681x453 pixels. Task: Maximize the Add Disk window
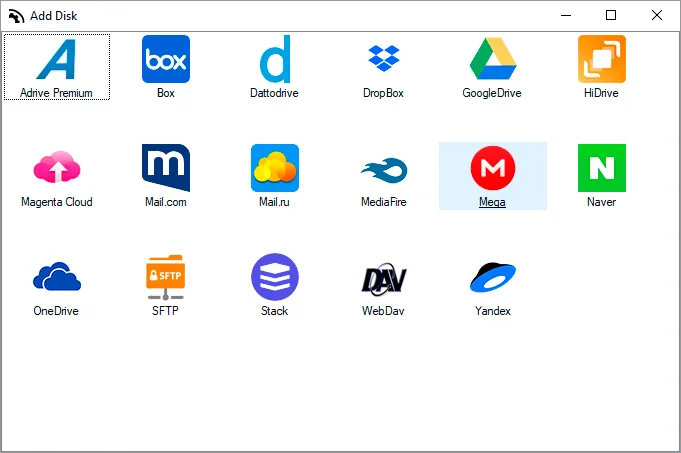(611, 16)
